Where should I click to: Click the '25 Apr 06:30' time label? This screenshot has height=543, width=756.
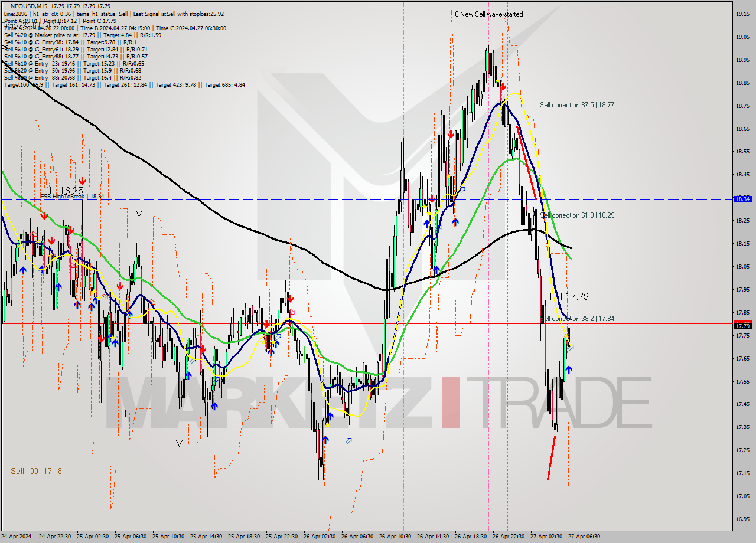[131, 537]
